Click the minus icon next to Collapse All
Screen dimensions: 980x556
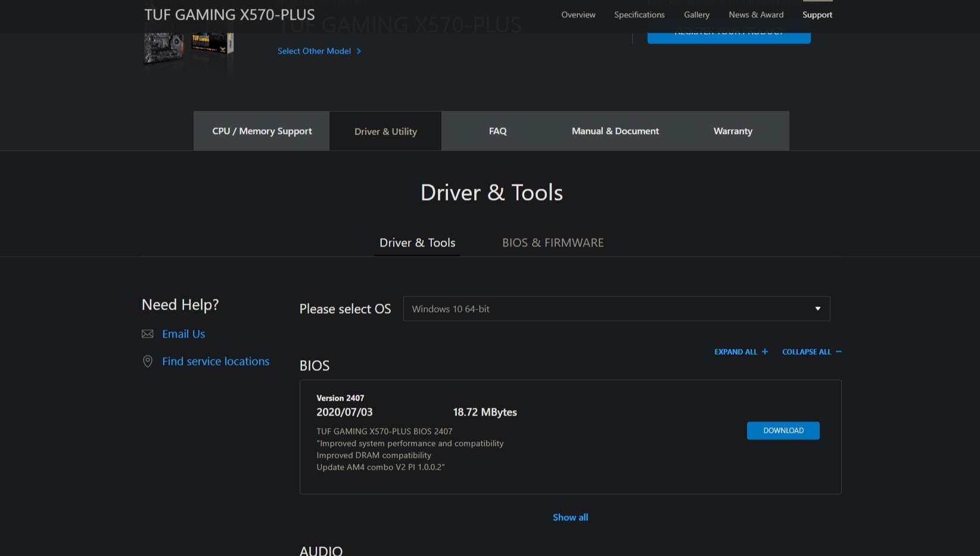pyautogui.click(x=839, y=352)
